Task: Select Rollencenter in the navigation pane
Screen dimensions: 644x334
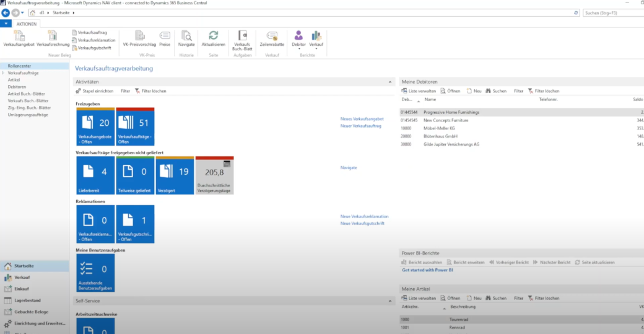Action: click(35, 66)
